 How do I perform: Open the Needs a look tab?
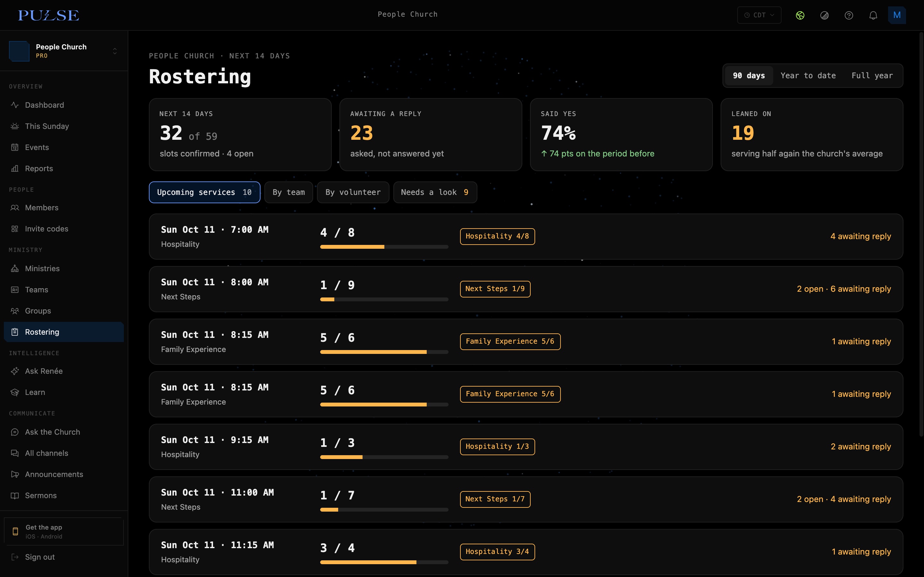435,192
